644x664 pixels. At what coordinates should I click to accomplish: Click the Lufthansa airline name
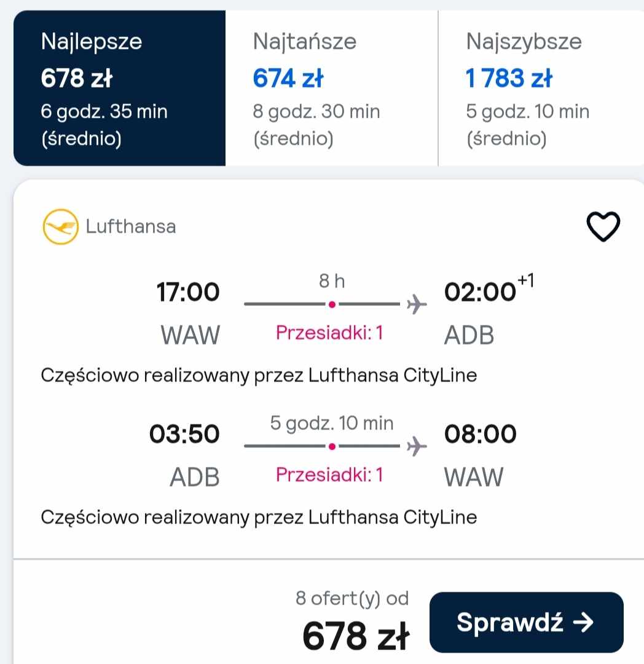point(131,226)
